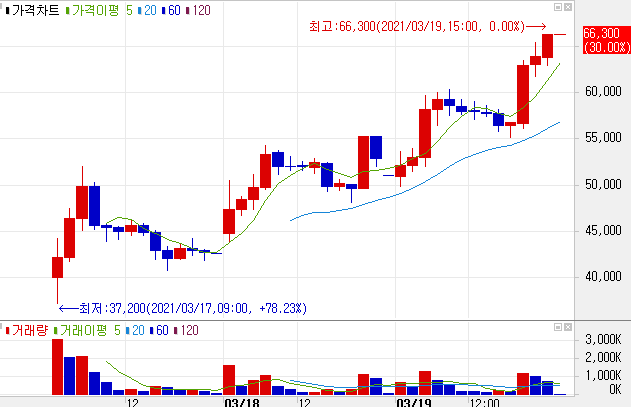Click the 03/18 date axis label
The height and width of the screenshot is (407, 631).
pyautogui.click(x=242, y=403)
